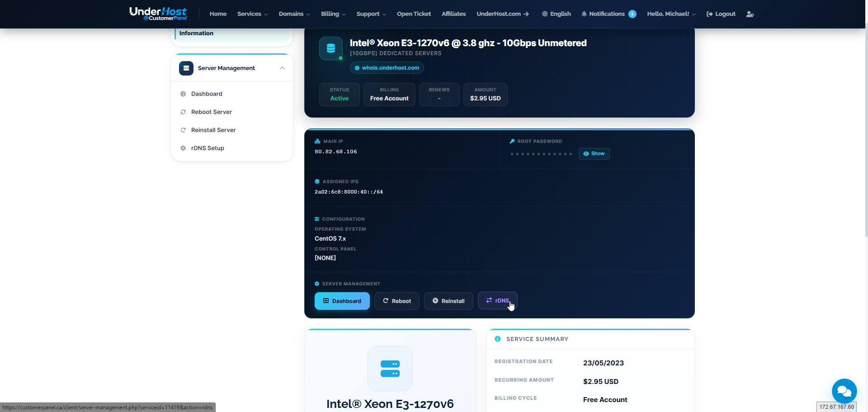The width and height of the screenshot is (868, 412).
Task: Go to the Home menu item
Action: click(x=218, y=14)
